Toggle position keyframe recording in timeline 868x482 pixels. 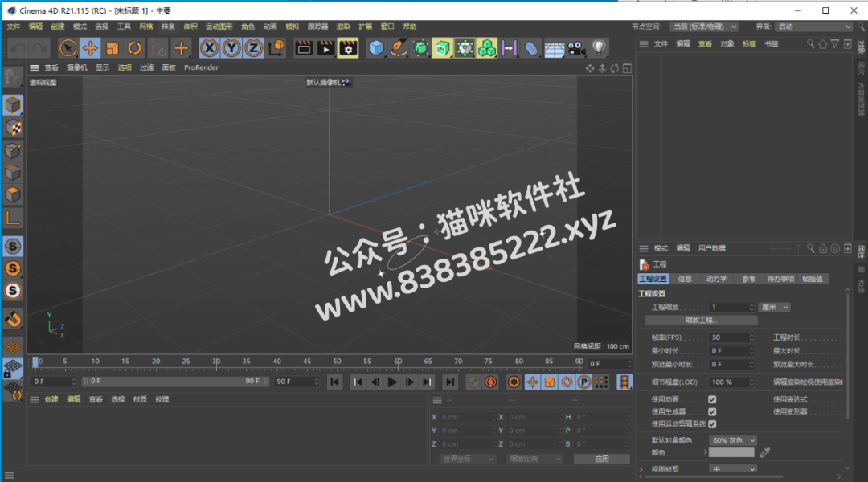tap(532, 382)
